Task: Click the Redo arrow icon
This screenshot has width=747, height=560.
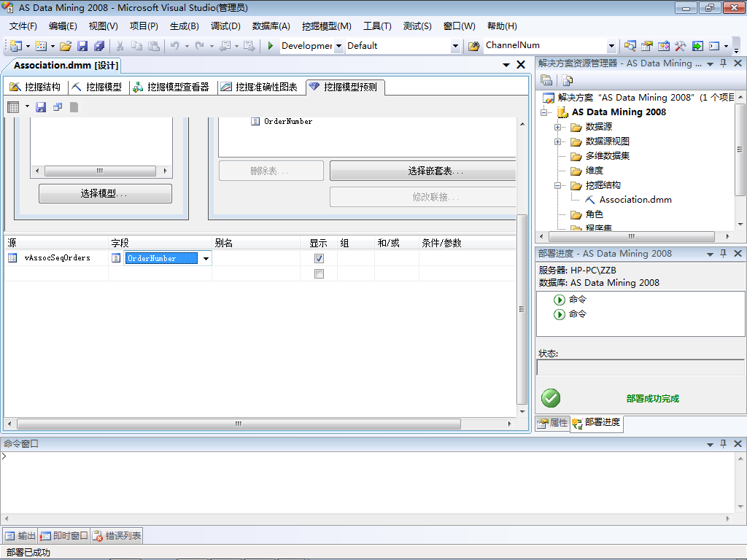Action: tap(200, 46)
